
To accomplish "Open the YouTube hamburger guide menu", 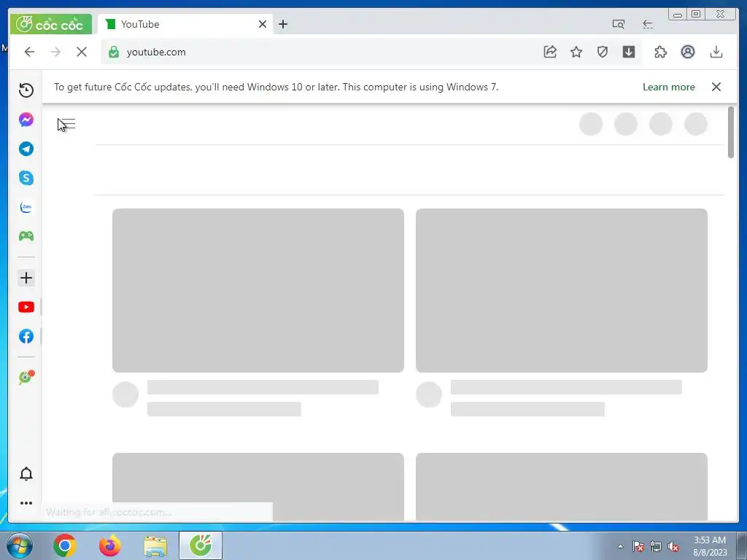I will tap(67, 124).
